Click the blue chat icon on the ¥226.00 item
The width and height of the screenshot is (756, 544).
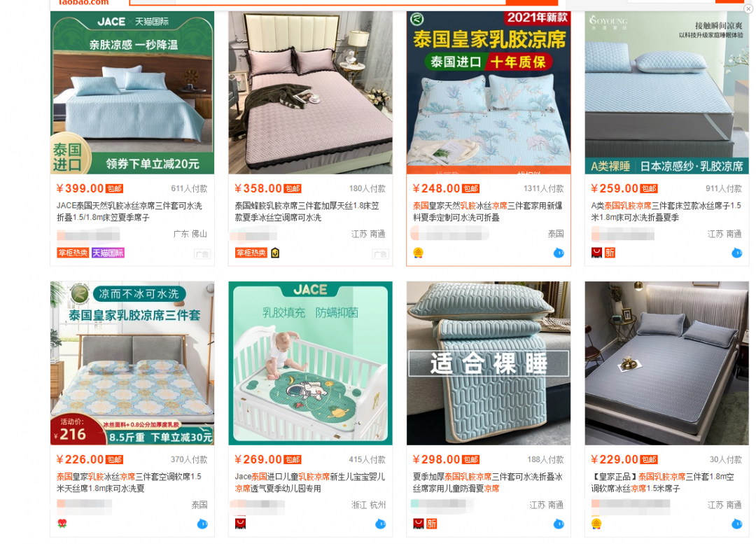(202, 524)
